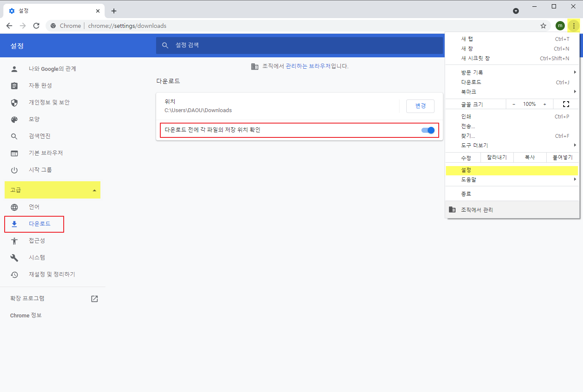
Task: Choose 새 시크릿 창 from the menu
Action: [x=475, y=59]
